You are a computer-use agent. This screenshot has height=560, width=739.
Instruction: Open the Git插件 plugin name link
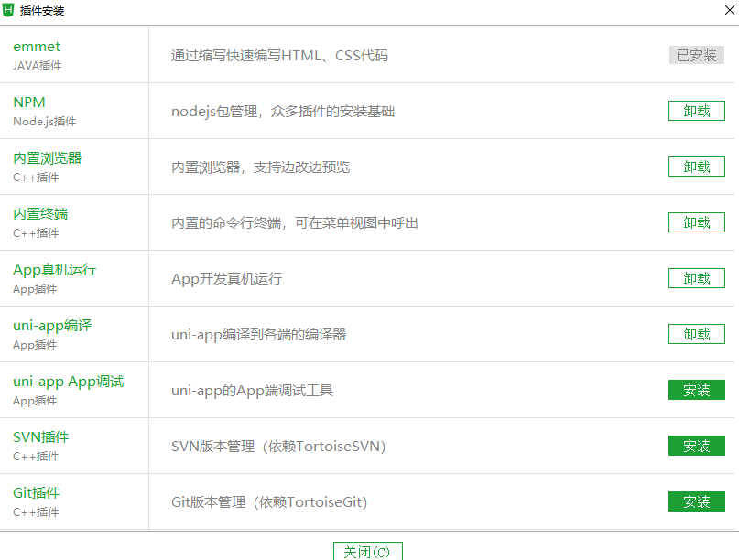(37, 492)
